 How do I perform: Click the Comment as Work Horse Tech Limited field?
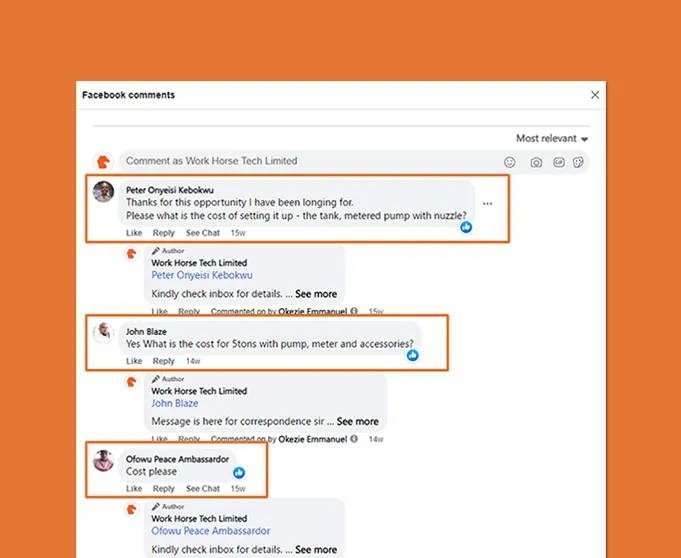[354, 161]
